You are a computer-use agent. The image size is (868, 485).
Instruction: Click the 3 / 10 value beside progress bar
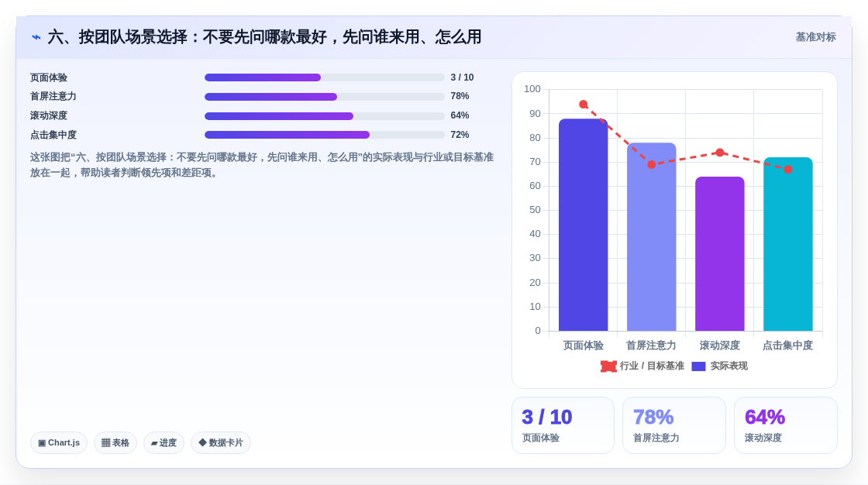[462, 77]
